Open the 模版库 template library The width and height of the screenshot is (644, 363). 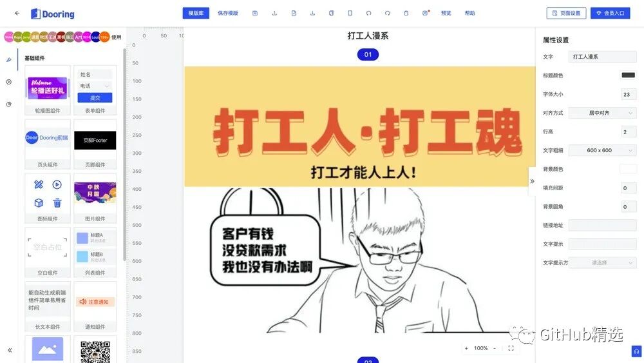196,13
